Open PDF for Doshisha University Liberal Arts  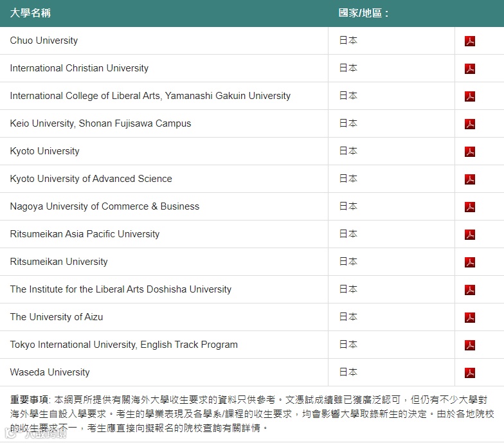click(469, 289)
